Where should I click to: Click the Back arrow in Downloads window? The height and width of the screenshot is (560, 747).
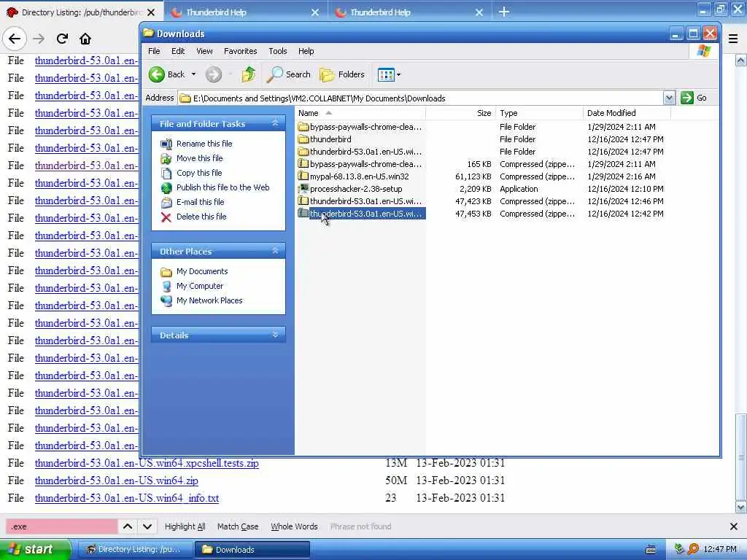click(157, 74)
